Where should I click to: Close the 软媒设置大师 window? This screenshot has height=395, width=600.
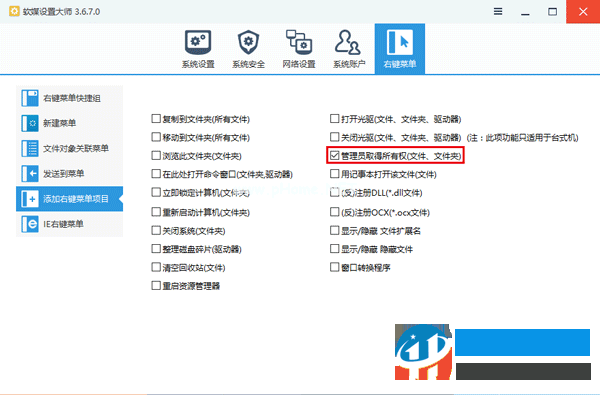[x=583, y=12]
